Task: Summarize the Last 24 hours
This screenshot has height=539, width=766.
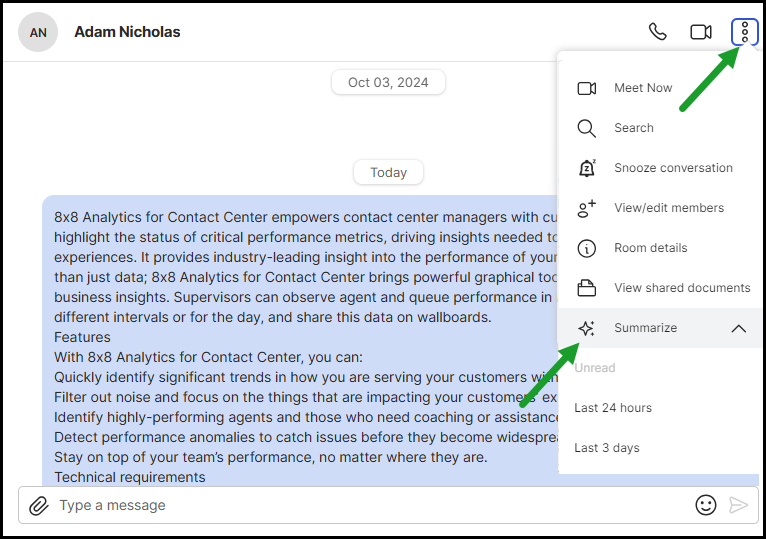Action: (x=613, y=408)
